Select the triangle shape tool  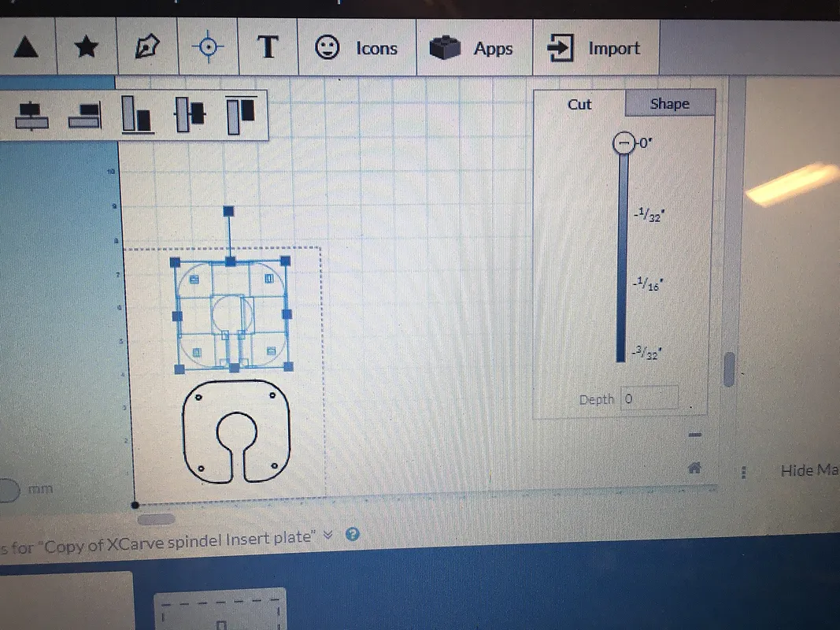(x=26, y=48)
